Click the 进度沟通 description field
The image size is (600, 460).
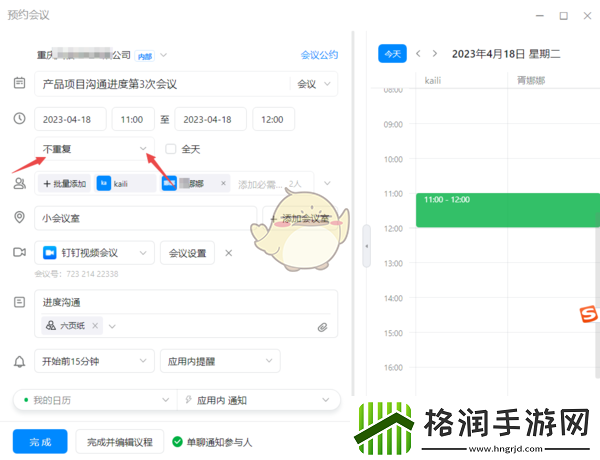pyautogui.click(x=186, y=302)
